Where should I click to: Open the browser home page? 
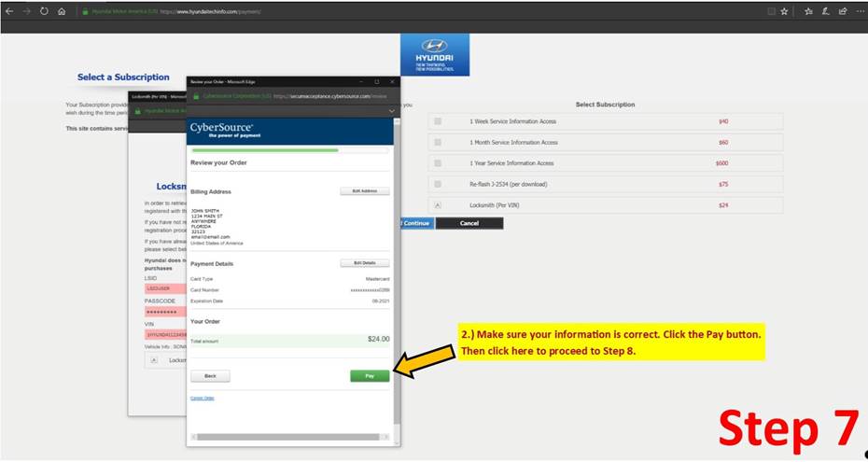click(x=62, y=11)
